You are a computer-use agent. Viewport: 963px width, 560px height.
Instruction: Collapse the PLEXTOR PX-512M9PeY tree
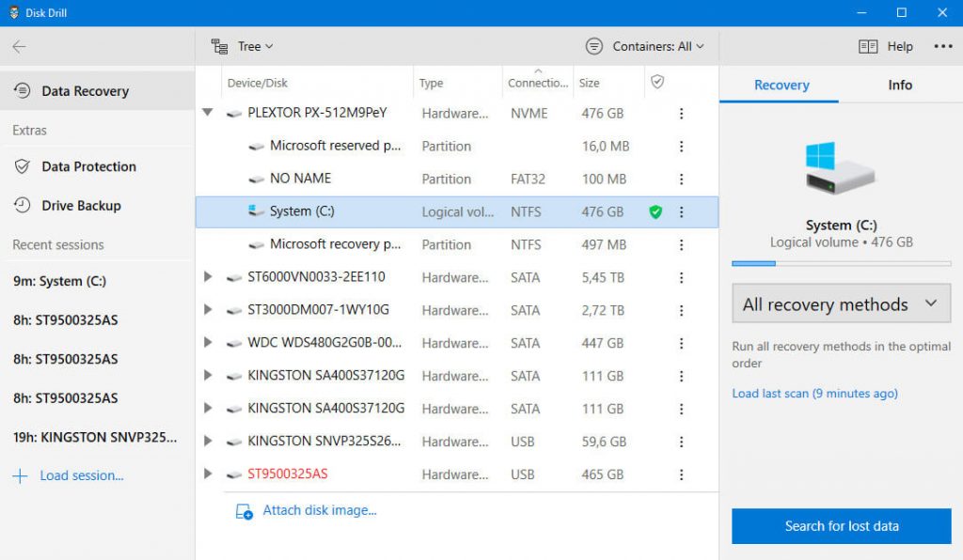click(x=208, y=113)
